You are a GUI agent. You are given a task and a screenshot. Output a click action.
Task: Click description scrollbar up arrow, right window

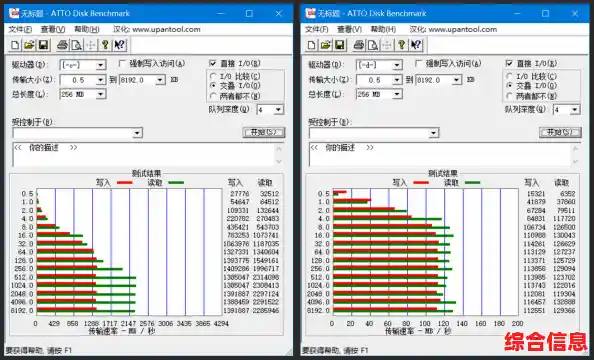(x=575, y=149)
